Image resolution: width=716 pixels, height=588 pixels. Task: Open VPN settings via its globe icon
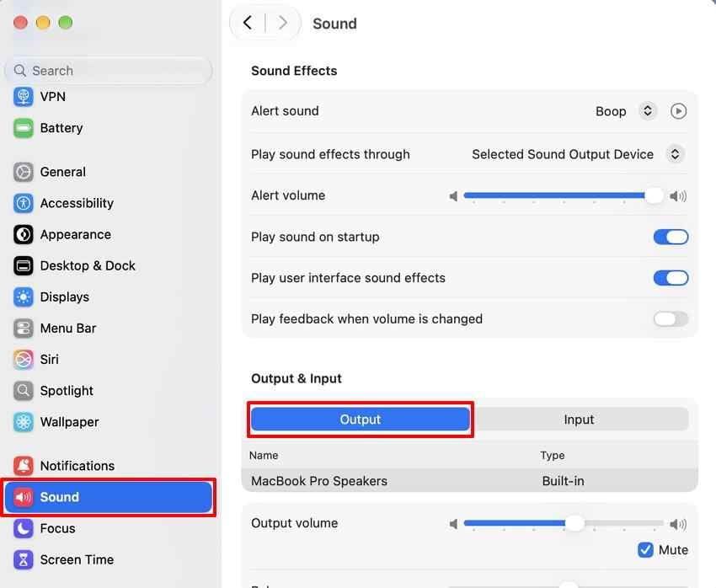tap(24, 96)
